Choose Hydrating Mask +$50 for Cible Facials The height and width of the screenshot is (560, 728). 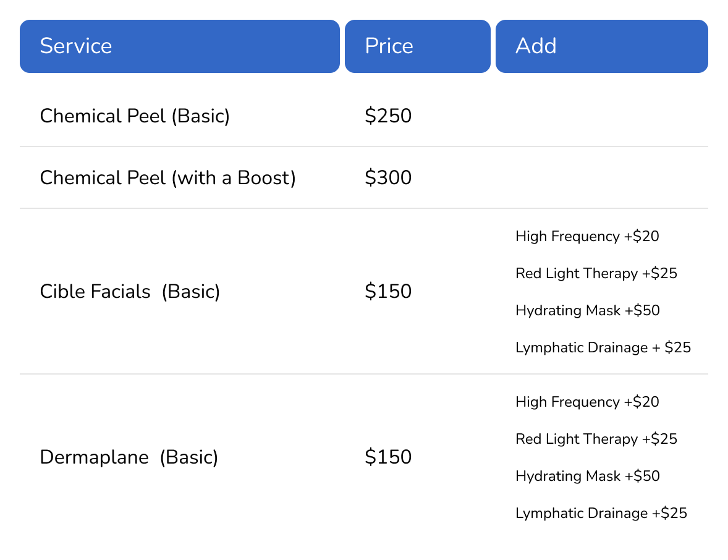coord(588,311)
